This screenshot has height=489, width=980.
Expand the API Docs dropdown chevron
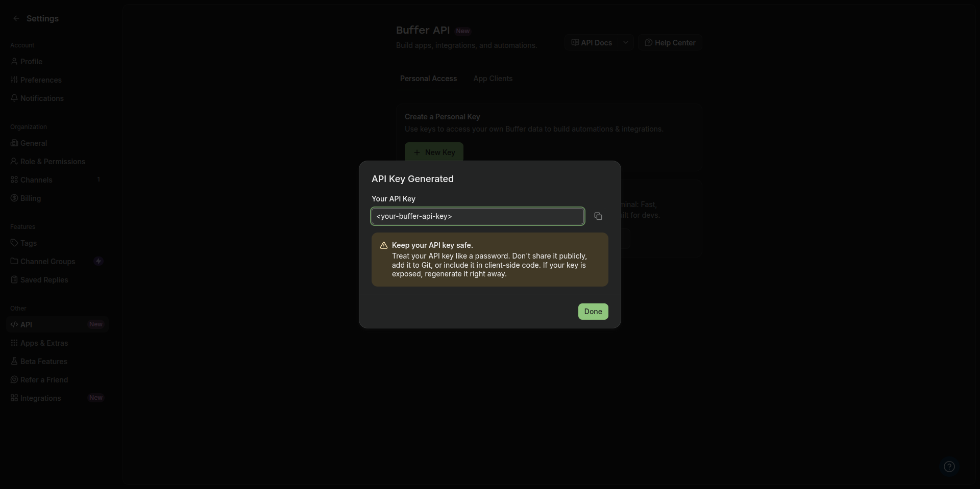(x=626, y=43)
